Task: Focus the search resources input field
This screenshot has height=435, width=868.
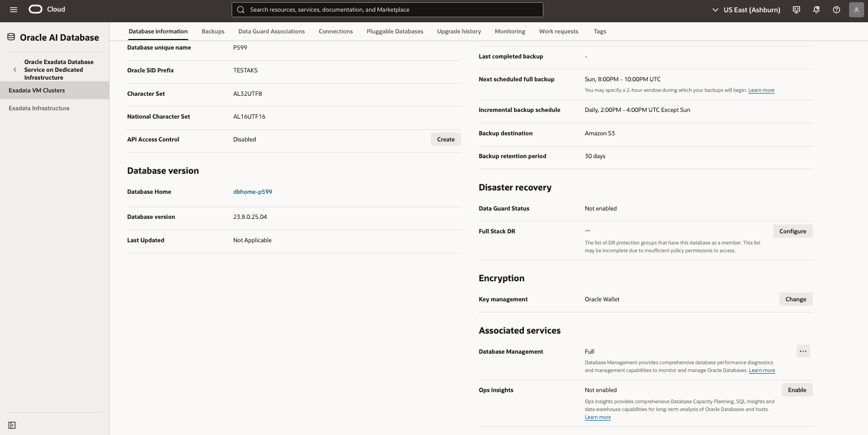Action: click(387, 9)
